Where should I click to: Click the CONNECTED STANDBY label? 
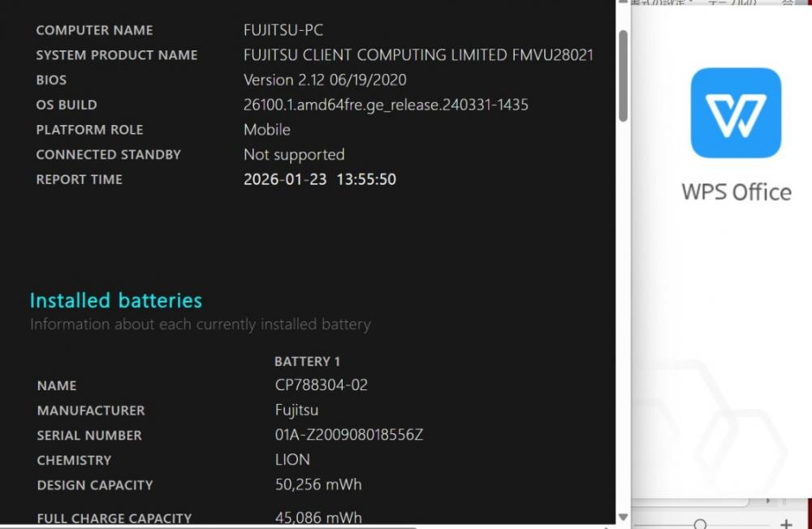point(108,154)
